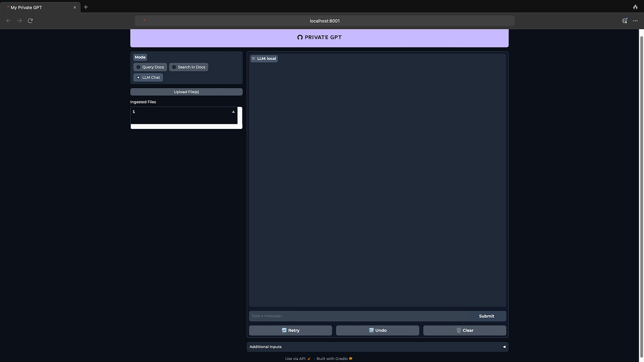The image size is (644, 362).
Task: Click the Clear trash icon
Action: click(x=459, y=330)
